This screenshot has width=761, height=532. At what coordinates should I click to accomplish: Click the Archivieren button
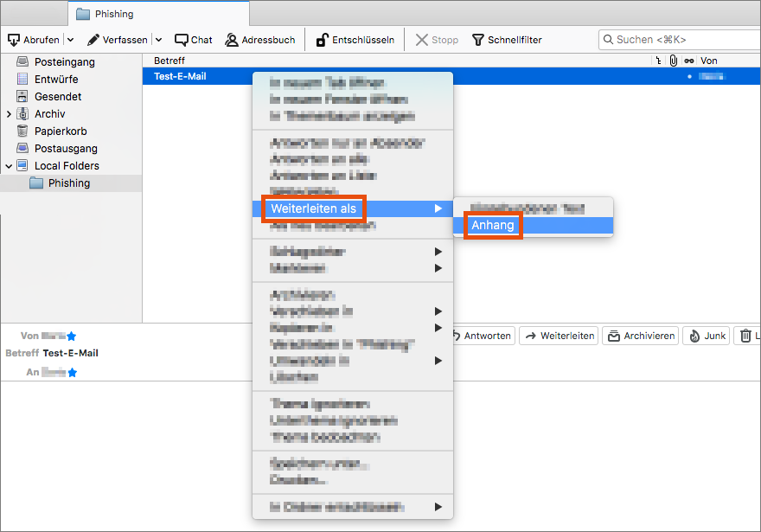[639, 336]
